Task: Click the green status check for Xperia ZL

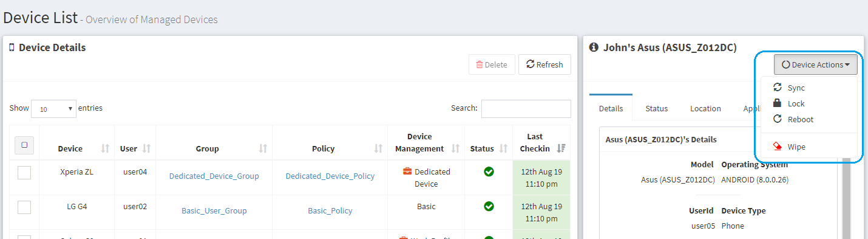Action: coord(489,172)
